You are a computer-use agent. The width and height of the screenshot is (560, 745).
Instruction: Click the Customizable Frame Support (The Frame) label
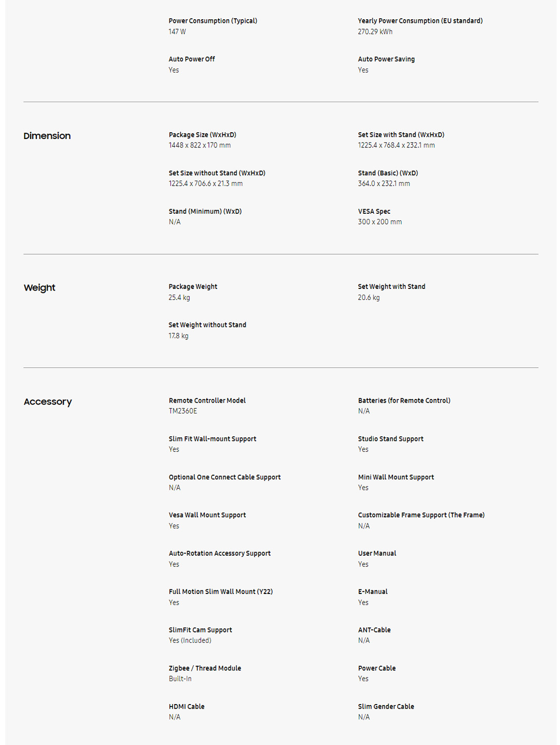click(421, 515)
